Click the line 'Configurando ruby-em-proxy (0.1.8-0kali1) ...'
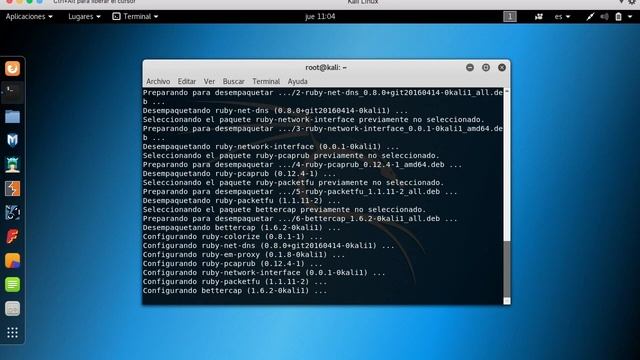This screenshot has width=640, height=360. [244, 255]
